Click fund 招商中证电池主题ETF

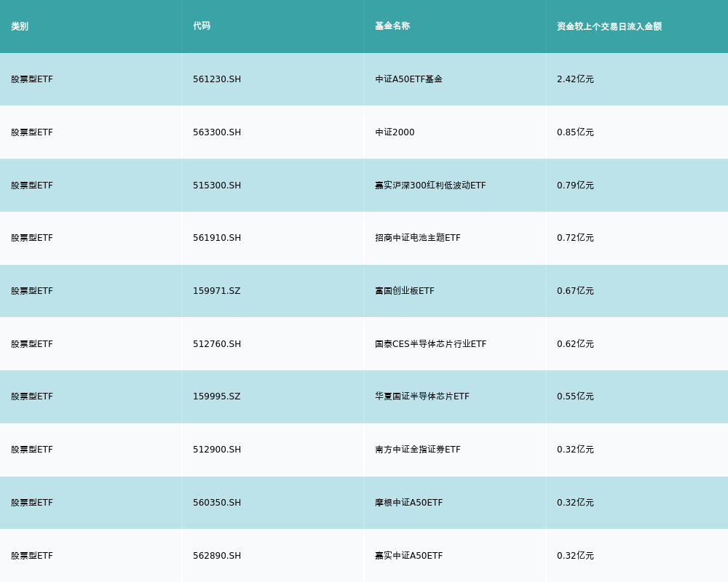[418, 238]
